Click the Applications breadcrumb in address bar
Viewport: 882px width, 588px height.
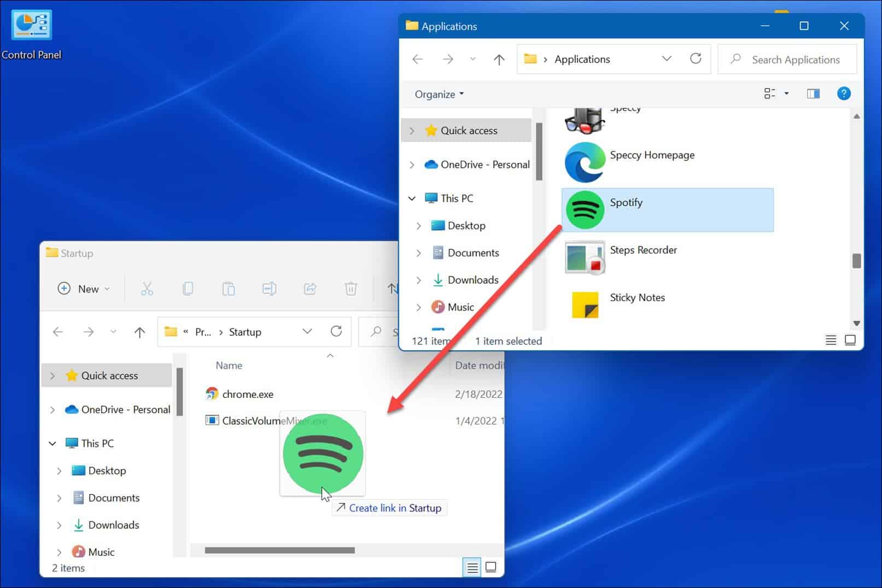click(x=582, y=59)
